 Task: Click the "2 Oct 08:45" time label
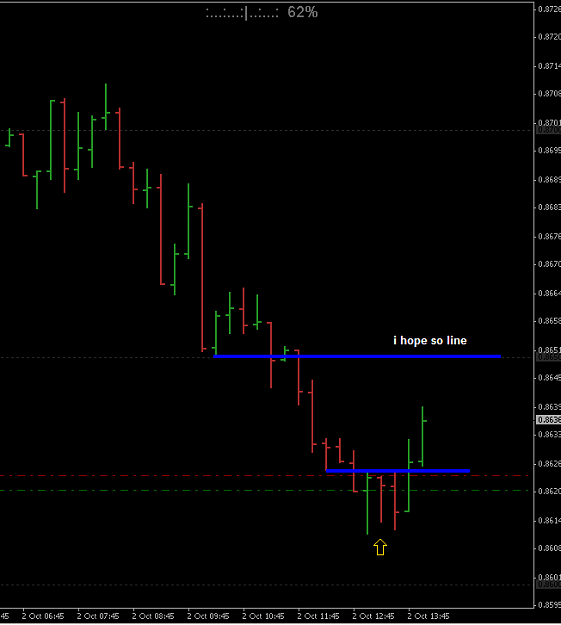tap(153, 616)
